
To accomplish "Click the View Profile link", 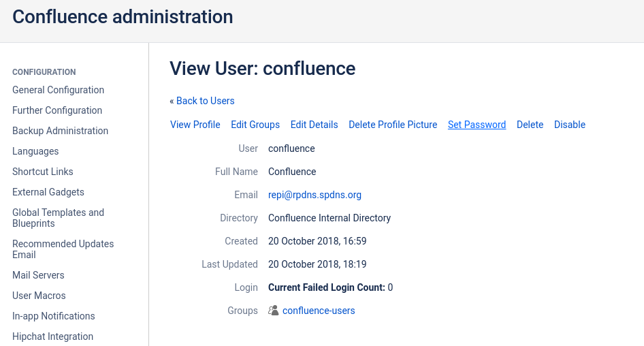I will tap(195, 125).
